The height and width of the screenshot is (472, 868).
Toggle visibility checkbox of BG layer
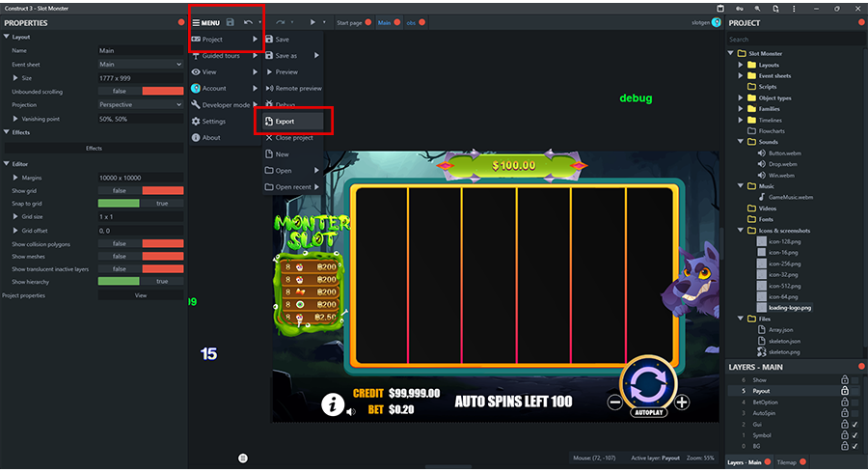[855, 446]
